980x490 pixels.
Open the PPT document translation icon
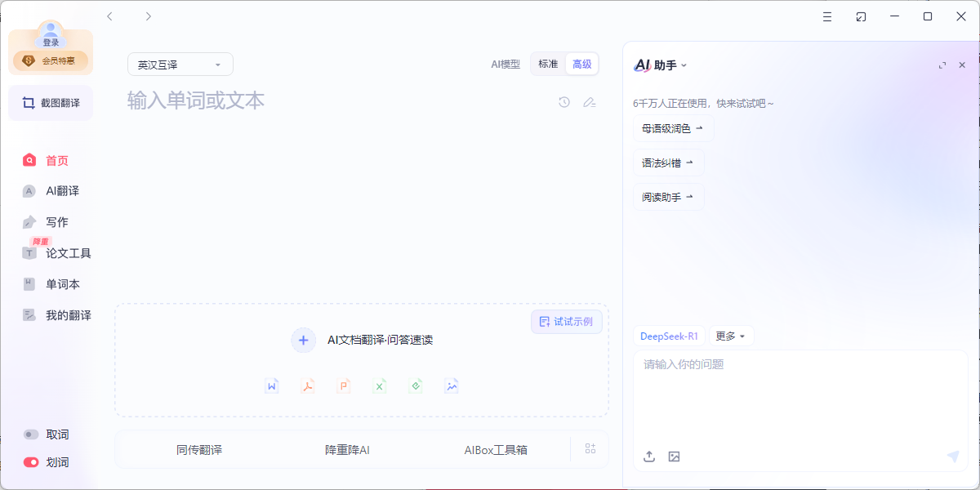(x=343, y=385)
